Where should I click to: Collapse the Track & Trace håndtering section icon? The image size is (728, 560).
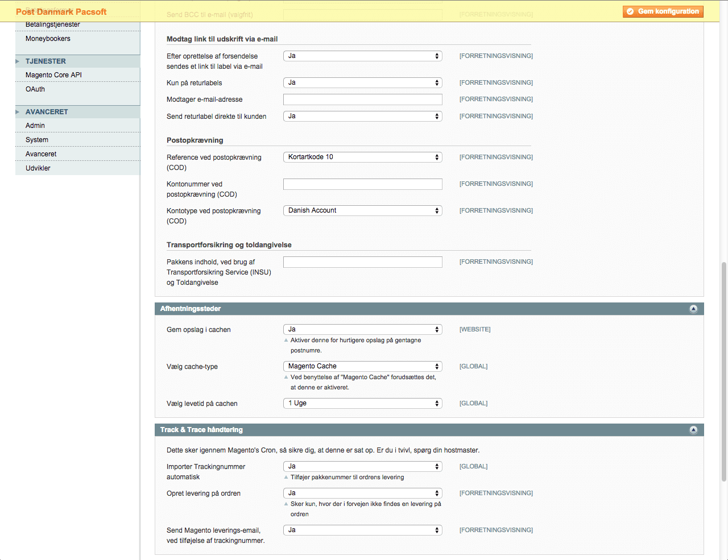click(693, 430)
